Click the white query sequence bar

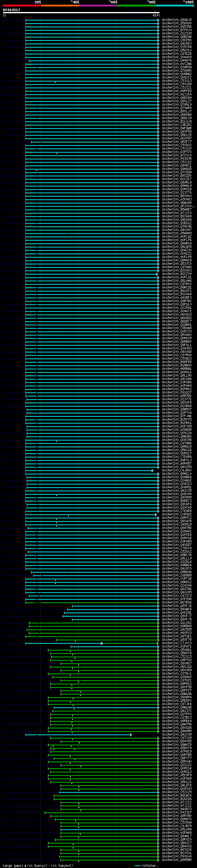tap(81, 13)
